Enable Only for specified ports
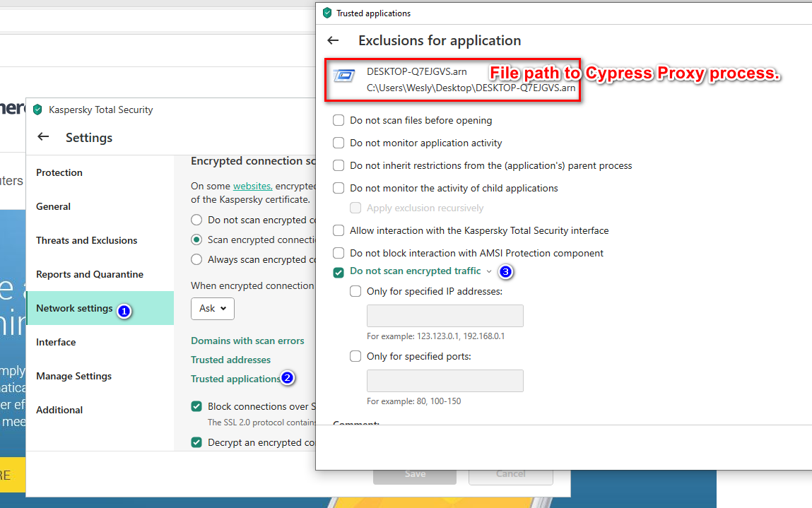The height and width of the screenshot is (508, 812). pos(355,356)
